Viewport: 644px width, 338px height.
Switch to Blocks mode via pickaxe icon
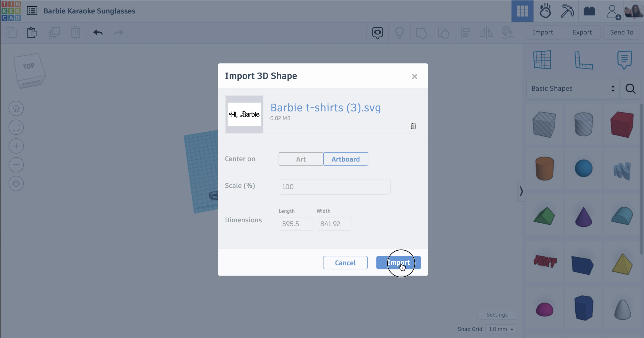tap(567, 11)
